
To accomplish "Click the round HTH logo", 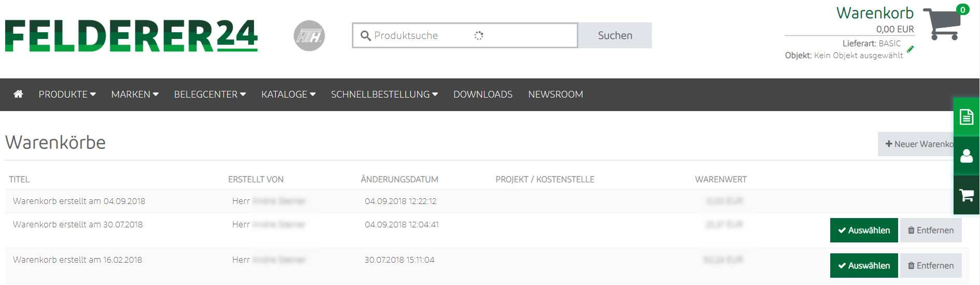I will click(309, 36).
